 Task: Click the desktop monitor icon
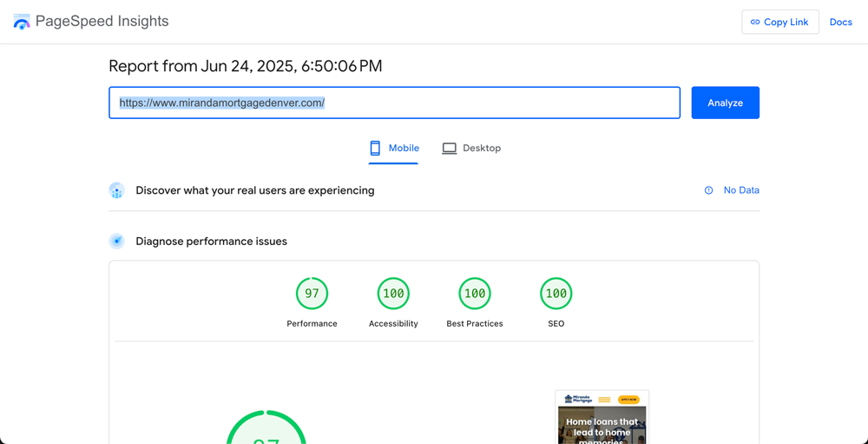coord(449,148)
